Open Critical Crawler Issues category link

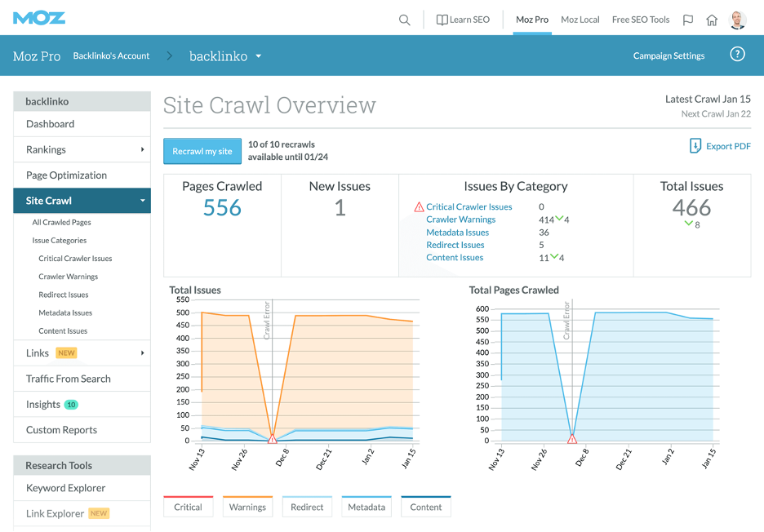(469, 207)
